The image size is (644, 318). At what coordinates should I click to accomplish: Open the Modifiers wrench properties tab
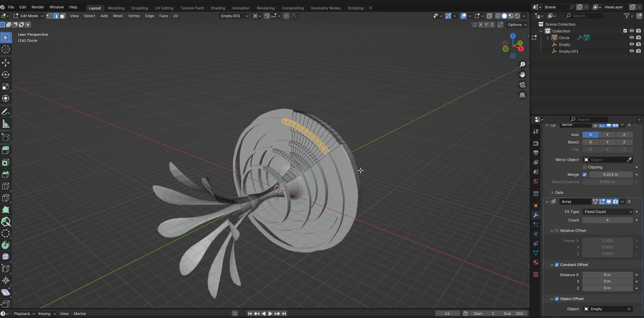536,215
